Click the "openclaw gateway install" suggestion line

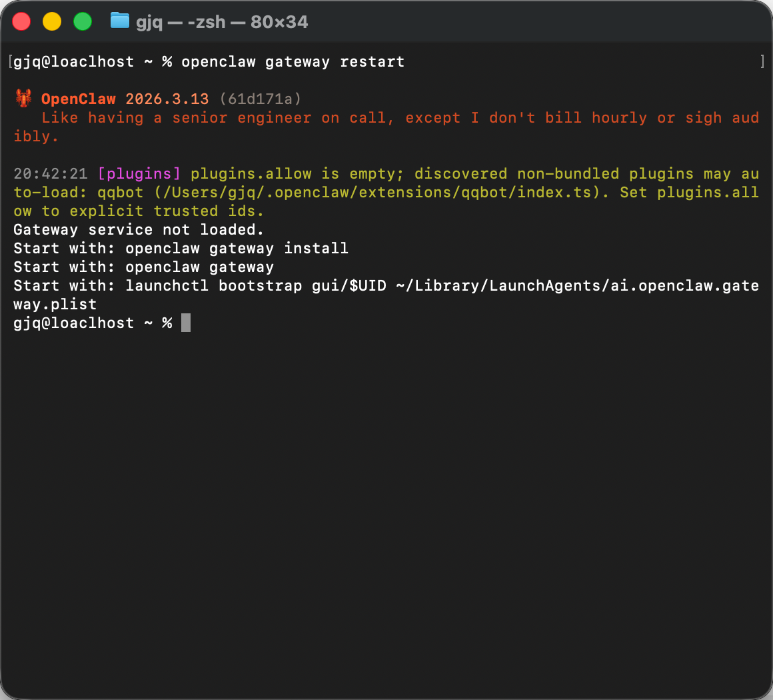pos(237,249)
